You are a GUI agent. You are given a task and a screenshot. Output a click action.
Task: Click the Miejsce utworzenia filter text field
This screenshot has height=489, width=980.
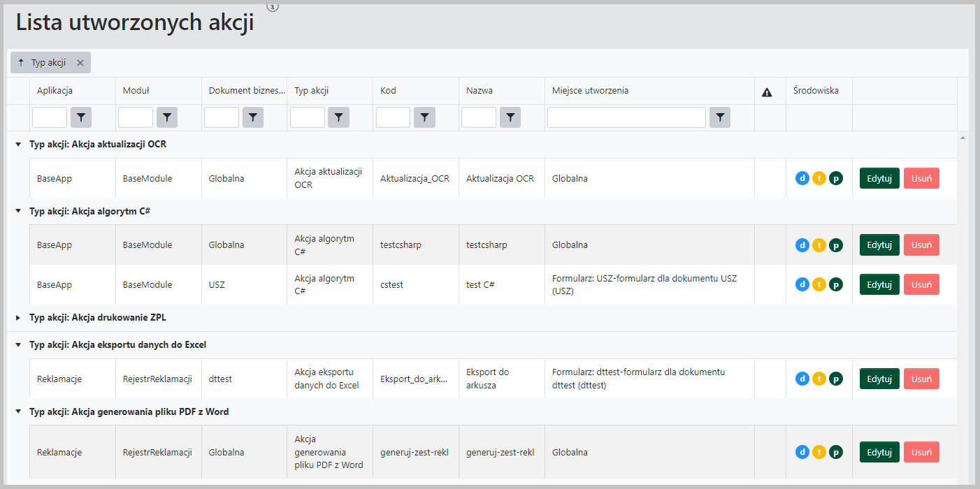626,118
